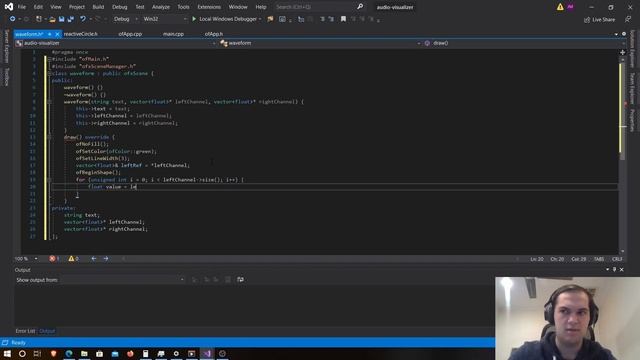640x360 pixels.
Task: Collapse the draw() override function block
Action: (x=49, y=137)
